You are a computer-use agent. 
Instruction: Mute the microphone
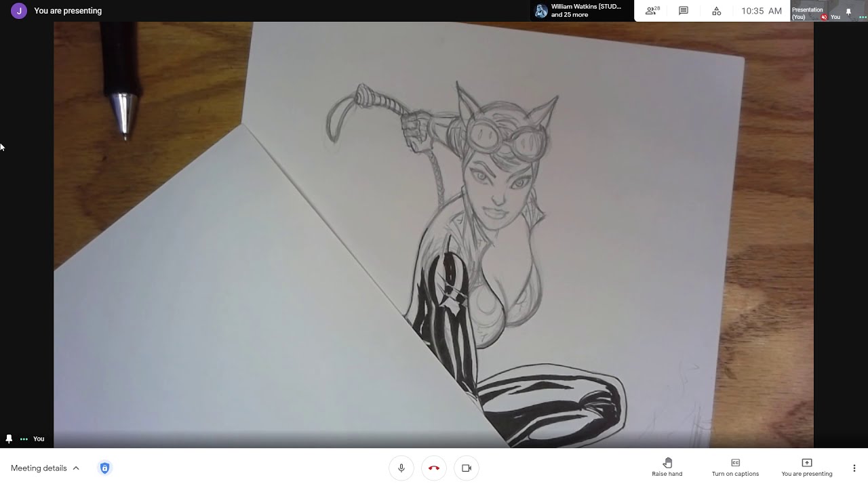coord(401,468)
